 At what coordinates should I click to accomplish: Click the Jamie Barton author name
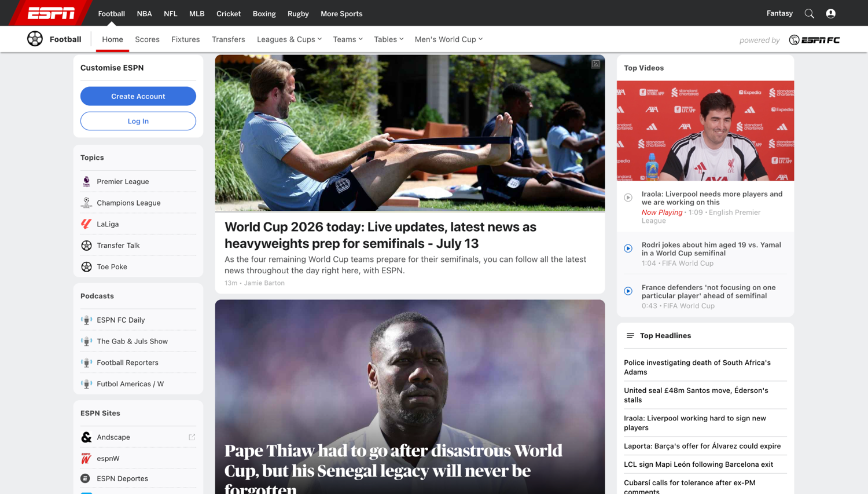click(264, 283)
